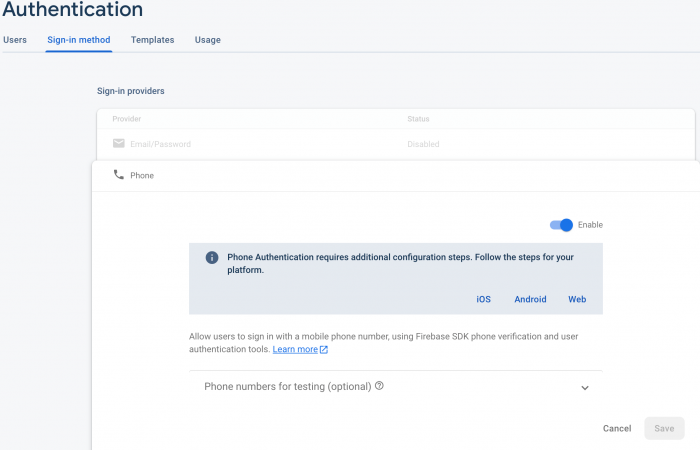Viewport: 700px width, 450px height.
Task: Click the info icon in banner
Action: [212, 257]
